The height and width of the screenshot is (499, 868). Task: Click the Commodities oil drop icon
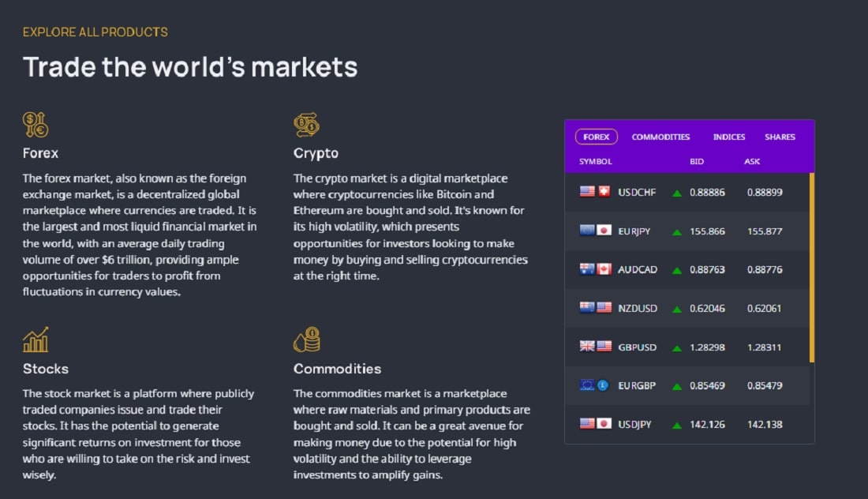(307, 340)
